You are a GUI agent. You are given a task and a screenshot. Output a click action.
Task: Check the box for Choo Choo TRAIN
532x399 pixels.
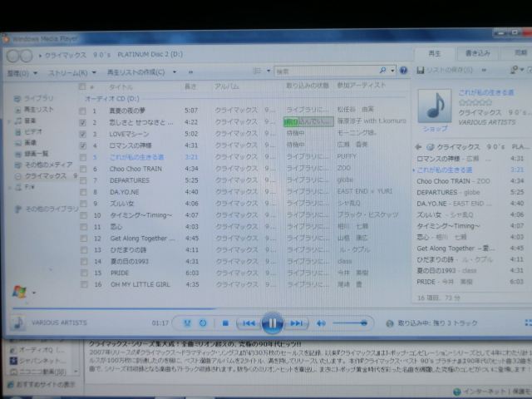click(x=83, y=169)
